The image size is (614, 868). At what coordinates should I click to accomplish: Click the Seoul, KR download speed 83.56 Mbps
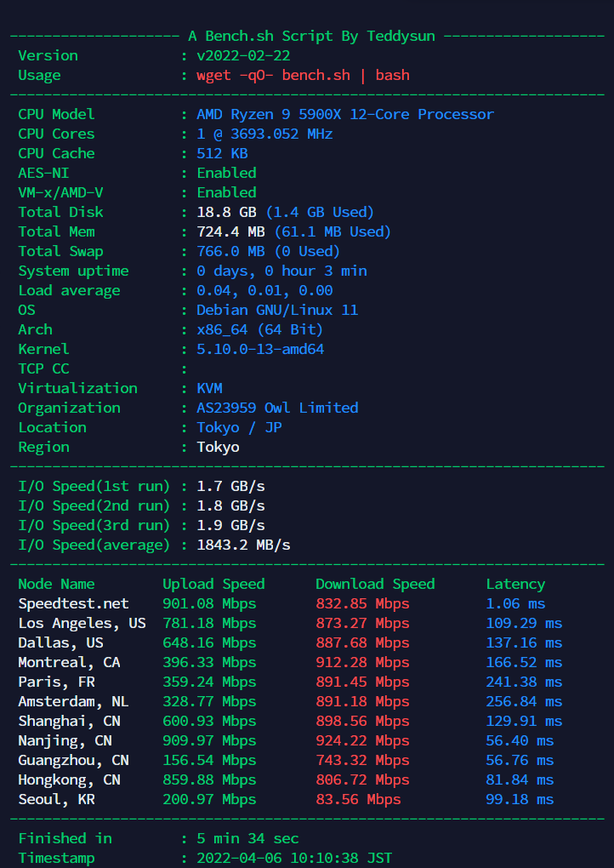[x=358, y=799]
